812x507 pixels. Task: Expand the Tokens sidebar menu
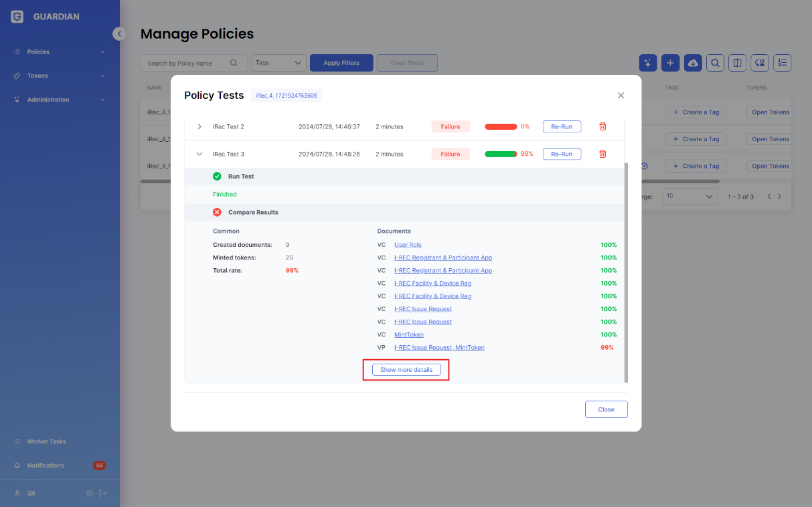(60, 76)
